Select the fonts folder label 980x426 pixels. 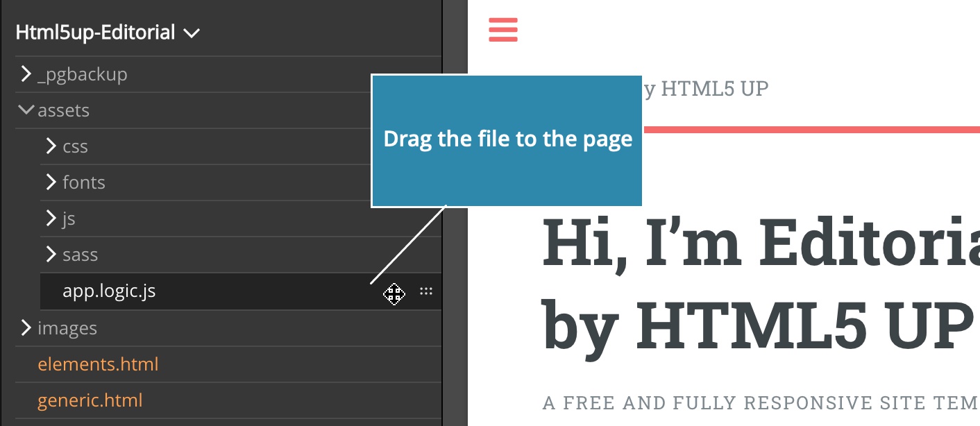point(84,182)
